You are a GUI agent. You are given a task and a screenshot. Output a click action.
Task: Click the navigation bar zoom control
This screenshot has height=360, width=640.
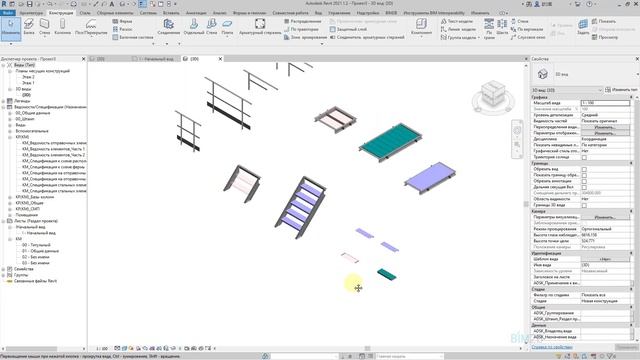517,144
